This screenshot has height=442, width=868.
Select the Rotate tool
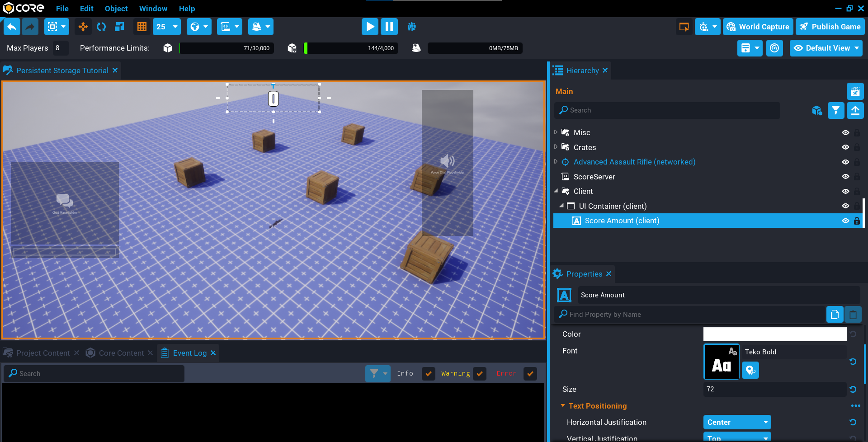coord(101,27)
